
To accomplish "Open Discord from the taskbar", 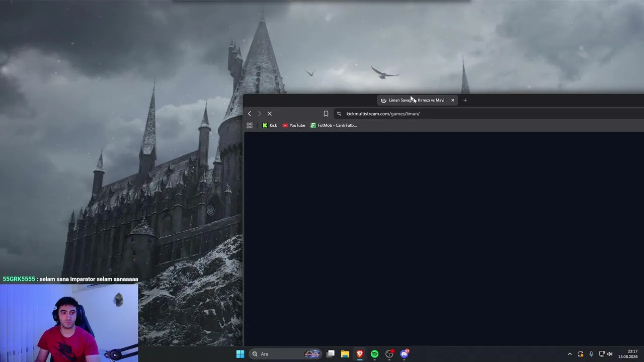I will (x=405, y=354).
